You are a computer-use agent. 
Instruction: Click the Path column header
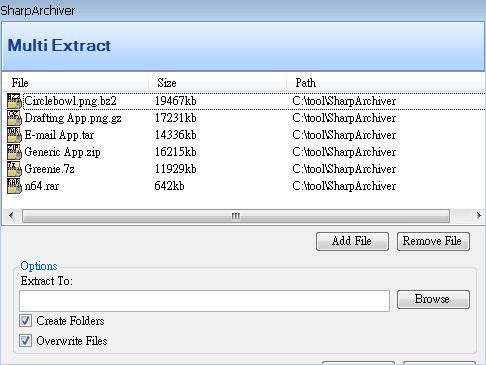pos(386,83)
